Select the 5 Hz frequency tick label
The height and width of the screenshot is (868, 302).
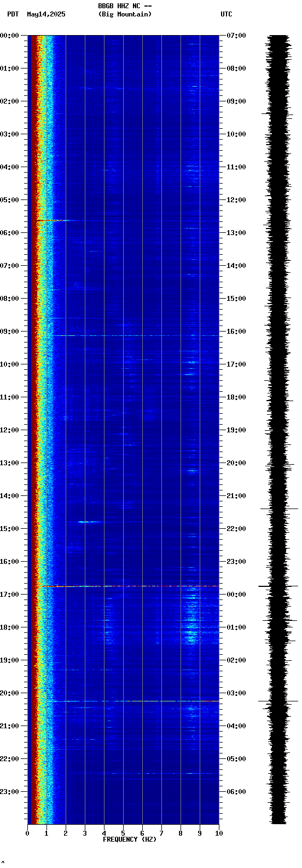(x=123, y=833)
